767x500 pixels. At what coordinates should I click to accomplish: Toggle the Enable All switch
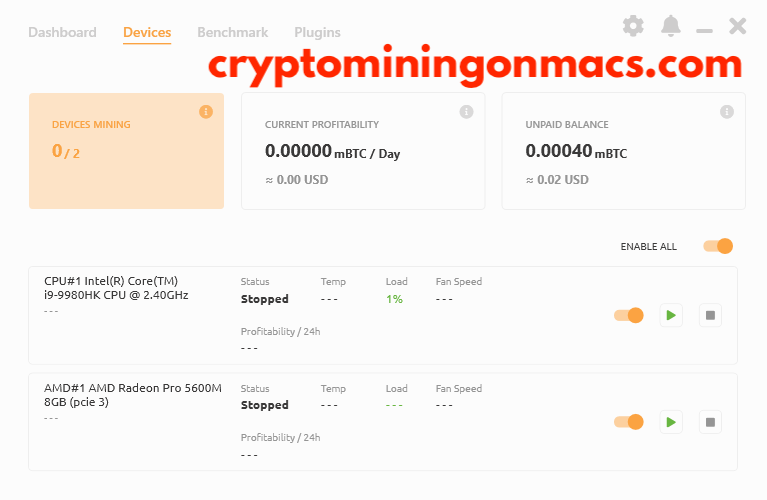point(718,246)
